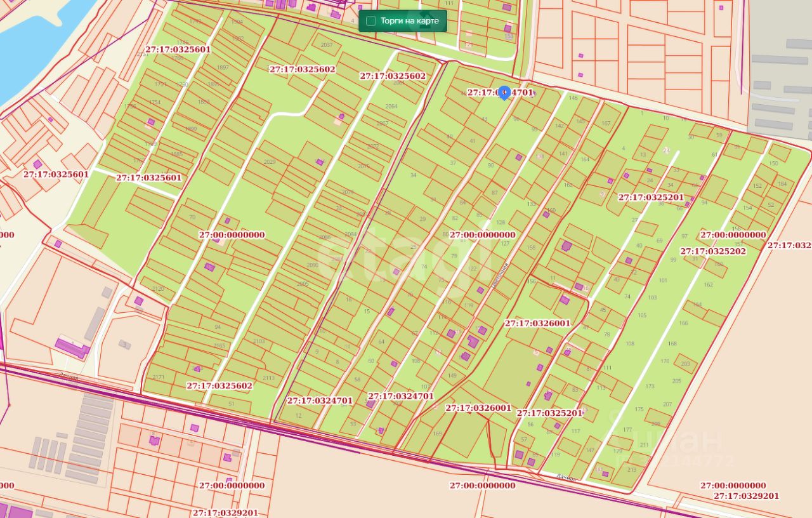Click the blue location pin marker
This screenshot has height=518, width=812.
[x=504, y=92]
